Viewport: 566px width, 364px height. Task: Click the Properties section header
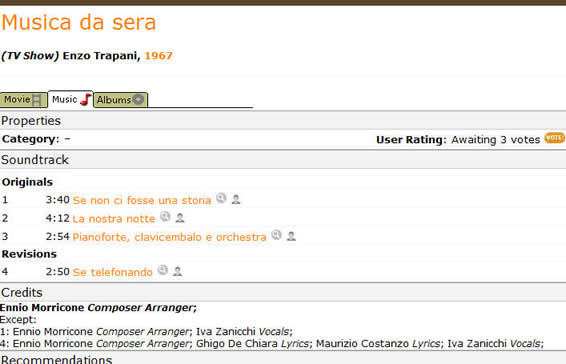click(283, 121)
